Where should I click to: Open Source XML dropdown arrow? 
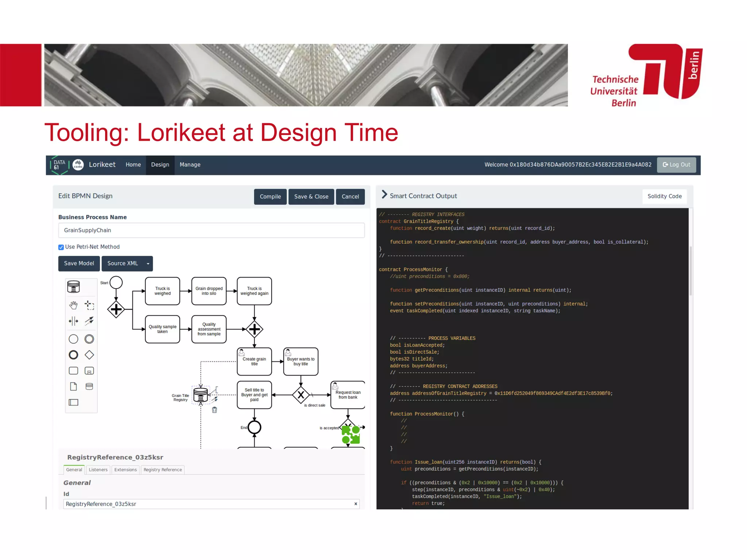tap(148, 264)
